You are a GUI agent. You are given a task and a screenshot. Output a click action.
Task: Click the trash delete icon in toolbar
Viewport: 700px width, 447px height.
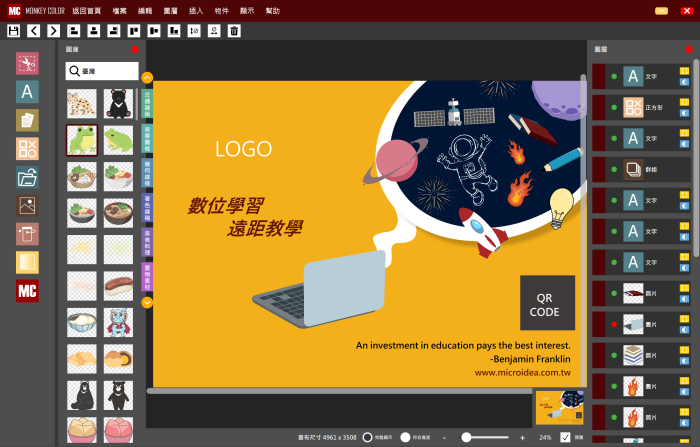pyautogui.click(x=234, y=31)
